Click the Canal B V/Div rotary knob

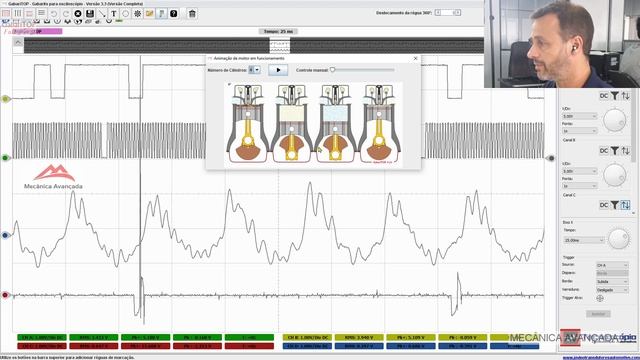click(614, 175)
